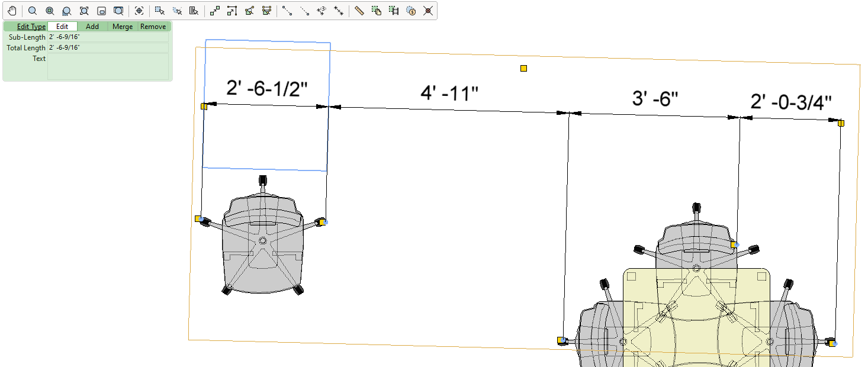
Task: Click the 3' -6" dimension text
Action: (x=655, y=98)
